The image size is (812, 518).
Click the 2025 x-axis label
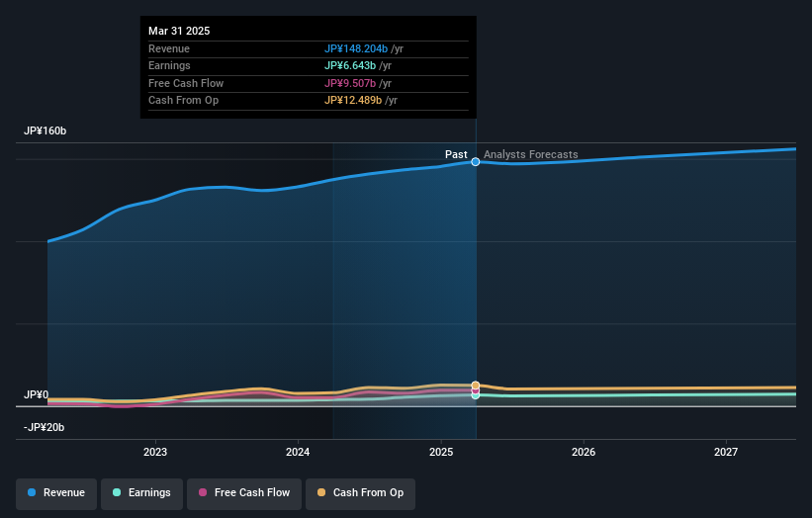click(x=441, y=453)
